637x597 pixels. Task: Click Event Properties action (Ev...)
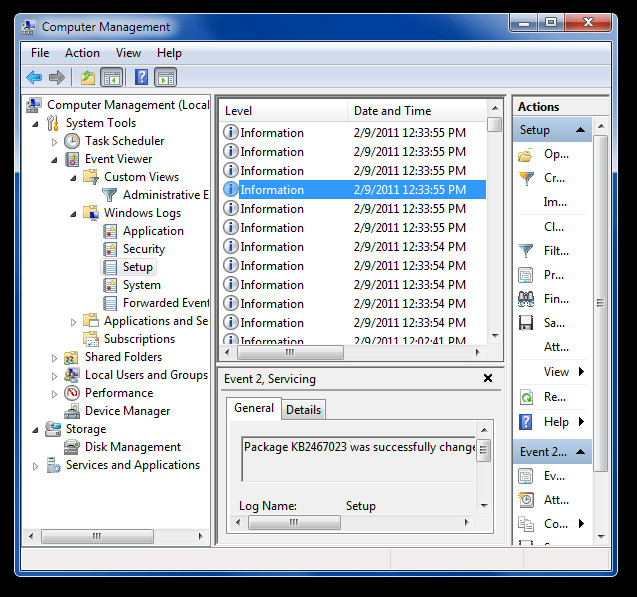coord(554,476)
